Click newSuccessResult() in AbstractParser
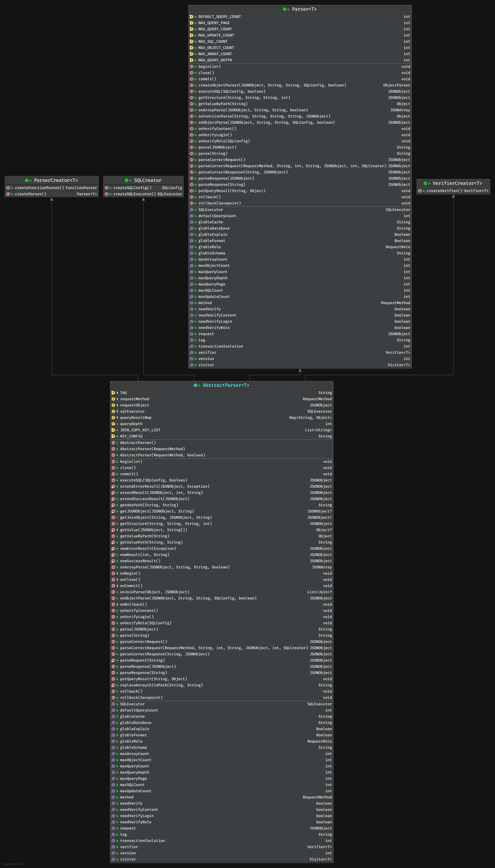 point(222,561)
